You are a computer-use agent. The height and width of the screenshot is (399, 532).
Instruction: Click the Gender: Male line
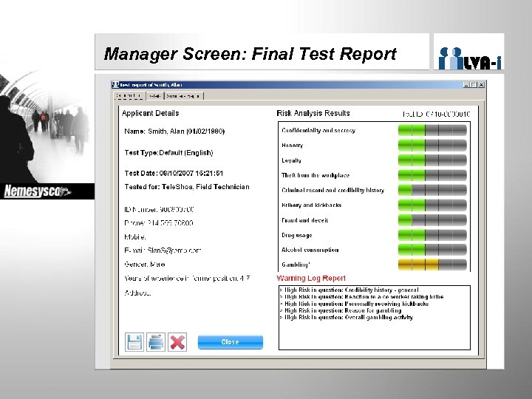(145, 265)
